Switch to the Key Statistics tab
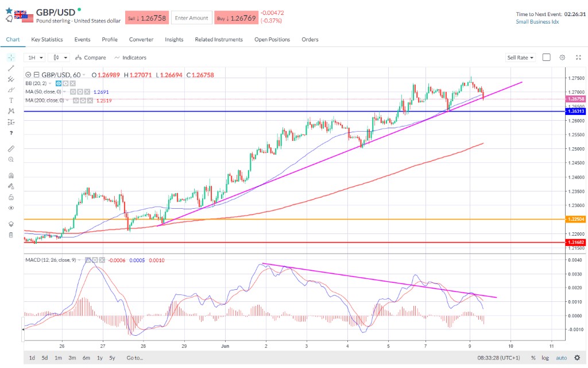The image size is (588, 368). point(47,40)
